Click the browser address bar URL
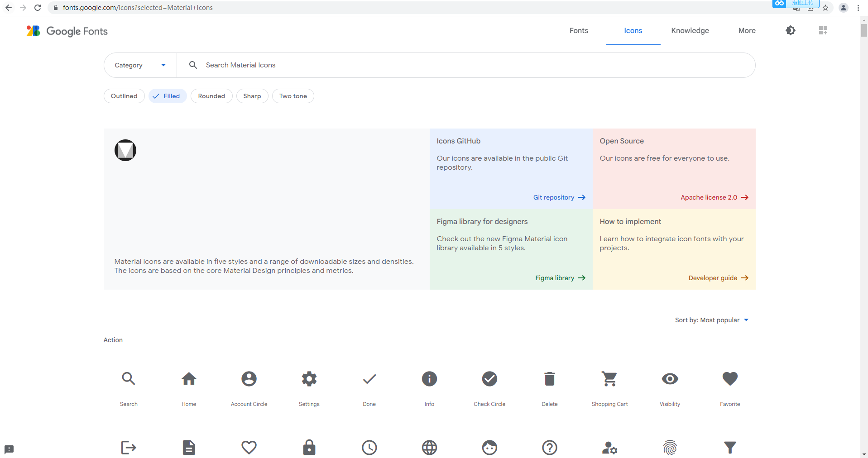 (x=138, y=8)
